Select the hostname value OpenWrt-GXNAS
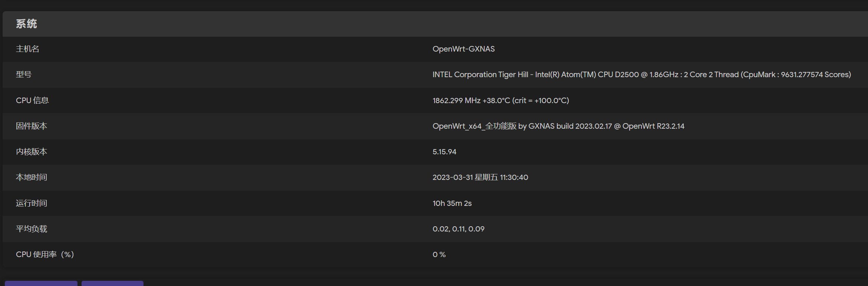 463,49
